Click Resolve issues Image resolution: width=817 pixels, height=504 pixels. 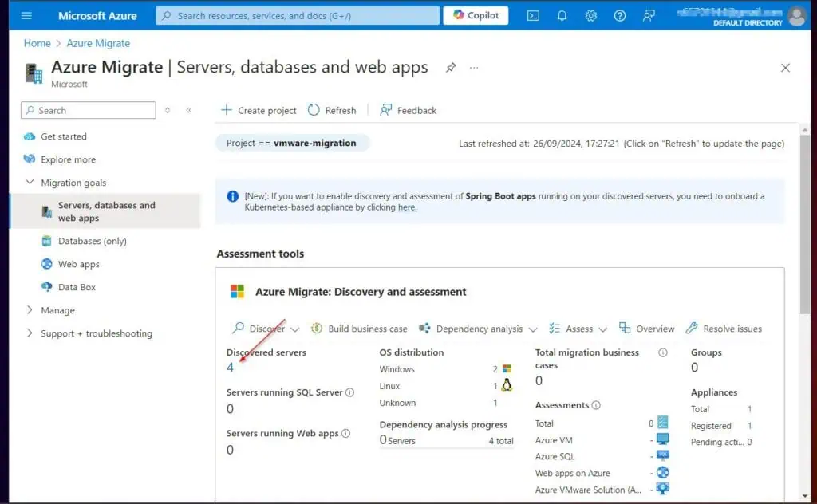point(724,329)
